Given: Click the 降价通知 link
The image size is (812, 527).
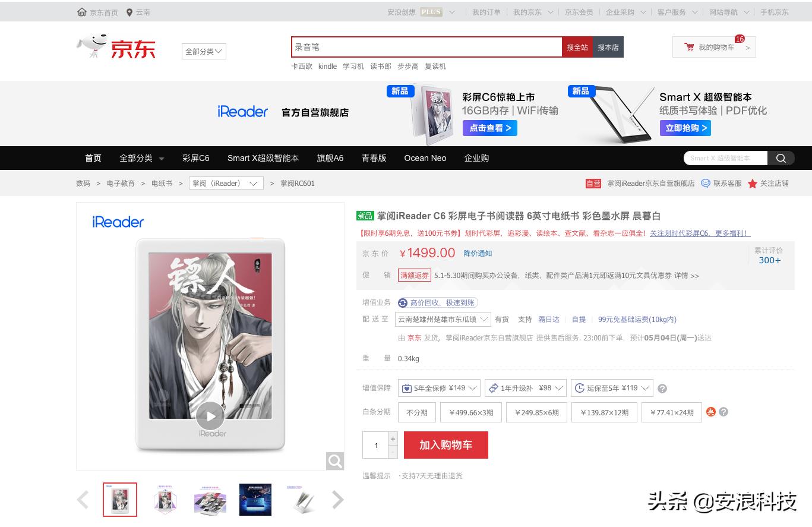Looking at the screenshot, I should (478, 253).
